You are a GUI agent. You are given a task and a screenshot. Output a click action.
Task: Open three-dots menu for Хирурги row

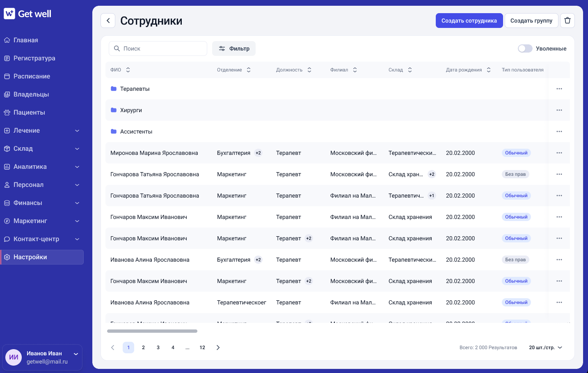click(559, 110)
